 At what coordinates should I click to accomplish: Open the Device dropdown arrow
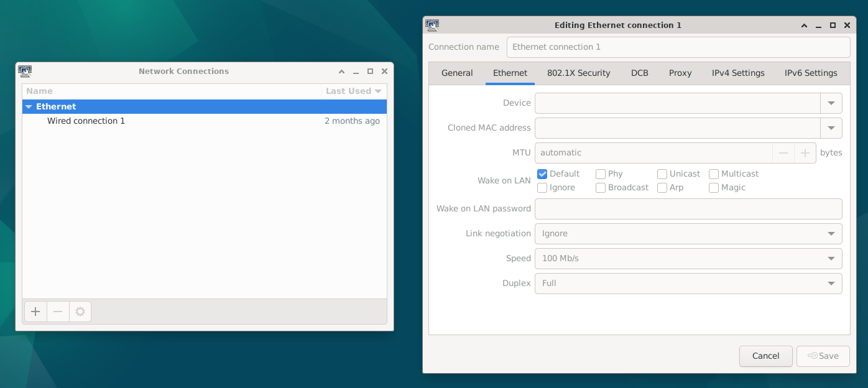(x=831, y=103)
